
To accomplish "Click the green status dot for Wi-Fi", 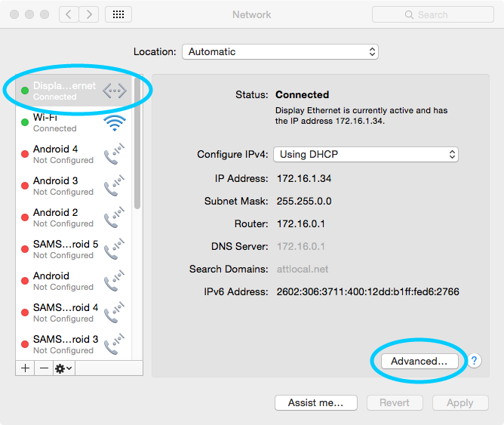I will click(25, 122).
